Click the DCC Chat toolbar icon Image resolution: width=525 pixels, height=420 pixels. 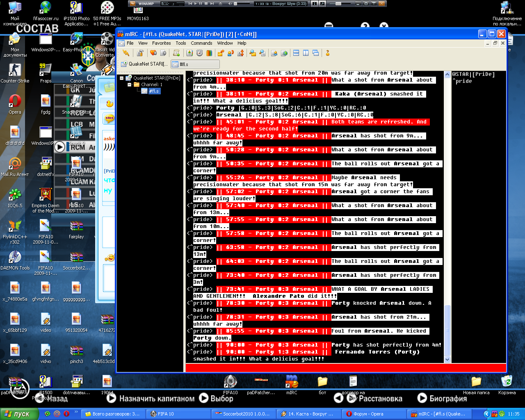point(231,53)
